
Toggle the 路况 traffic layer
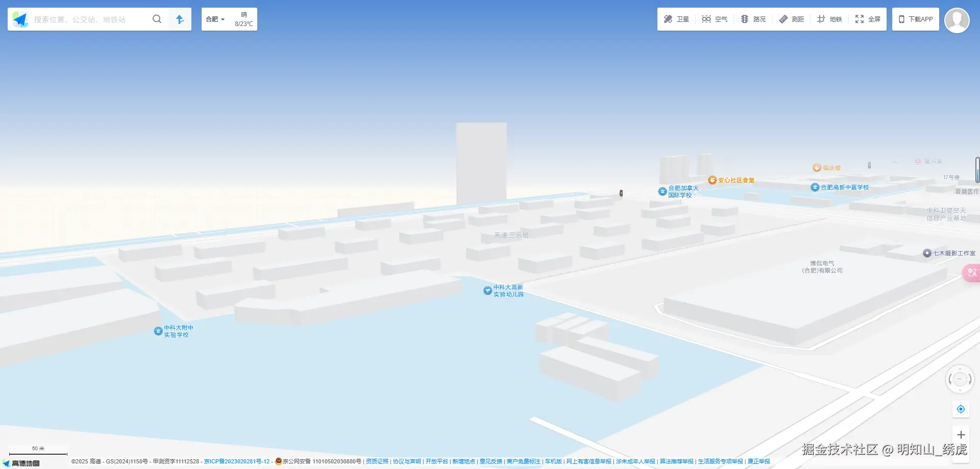click(x=753, y=19)
